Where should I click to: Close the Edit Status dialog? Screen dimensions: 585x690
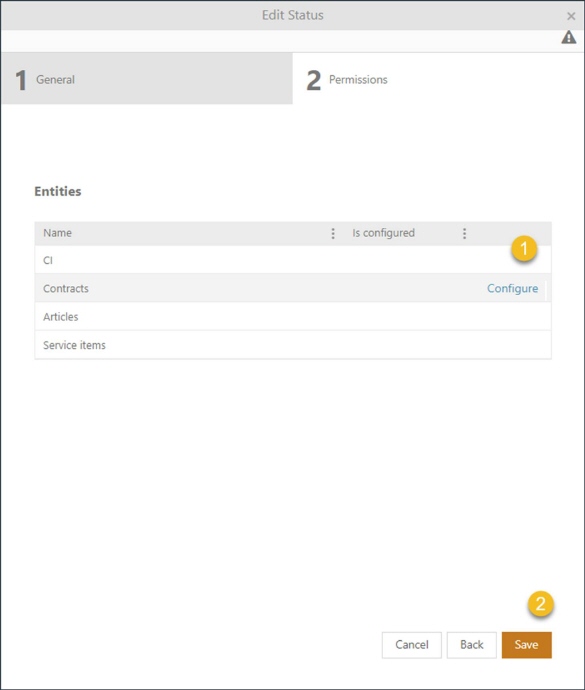[571, 16]
